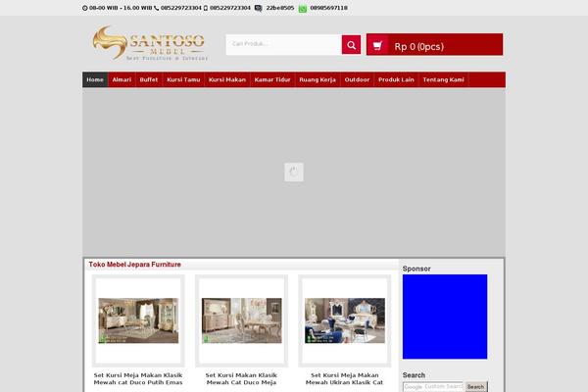Click the WhatsApp icon in top bar
Image resolution: width=588 pixels, height=392 pixels.
(302, 8)
